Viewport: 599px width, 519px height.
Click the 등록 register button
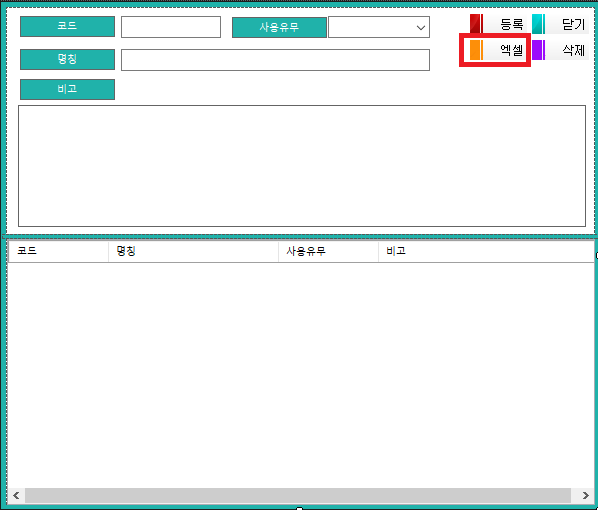point(498,24)
